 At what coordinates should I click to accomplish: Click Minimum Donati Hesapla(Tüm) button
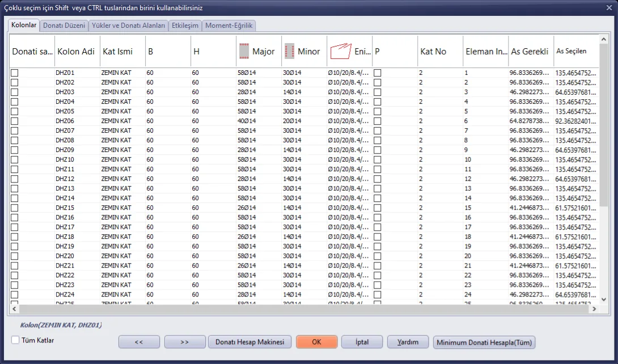[x=484, y=342]
